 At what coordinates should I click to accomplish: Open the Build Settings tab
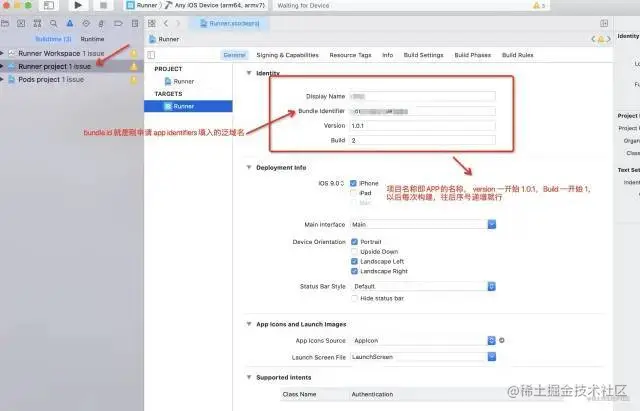click(423, 55)
